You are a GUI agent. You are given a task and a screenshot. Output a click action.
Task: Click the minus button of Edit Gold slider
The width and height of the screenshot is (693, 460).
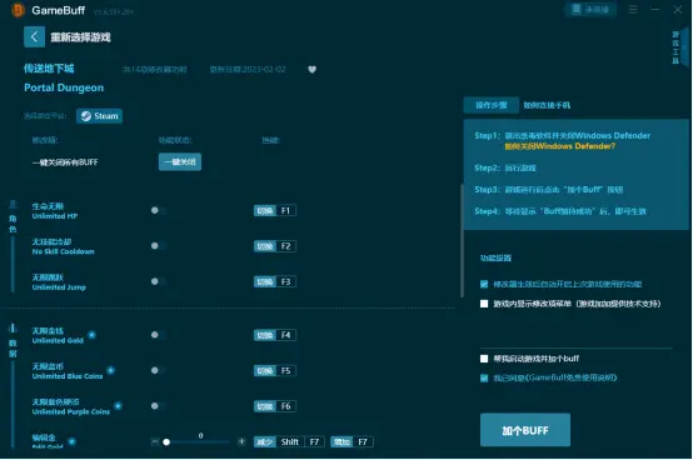pyautogui.click(x=155, y=441)
